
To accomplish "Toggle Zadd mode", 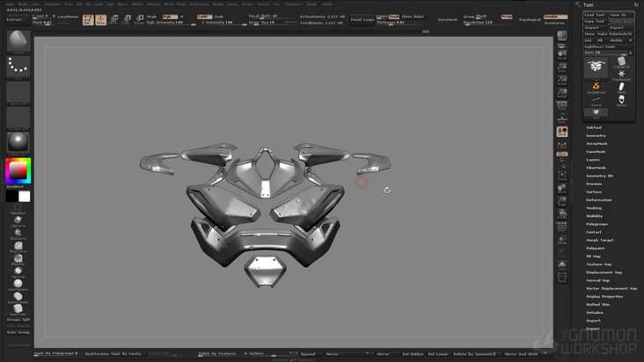I will [204, 17].
